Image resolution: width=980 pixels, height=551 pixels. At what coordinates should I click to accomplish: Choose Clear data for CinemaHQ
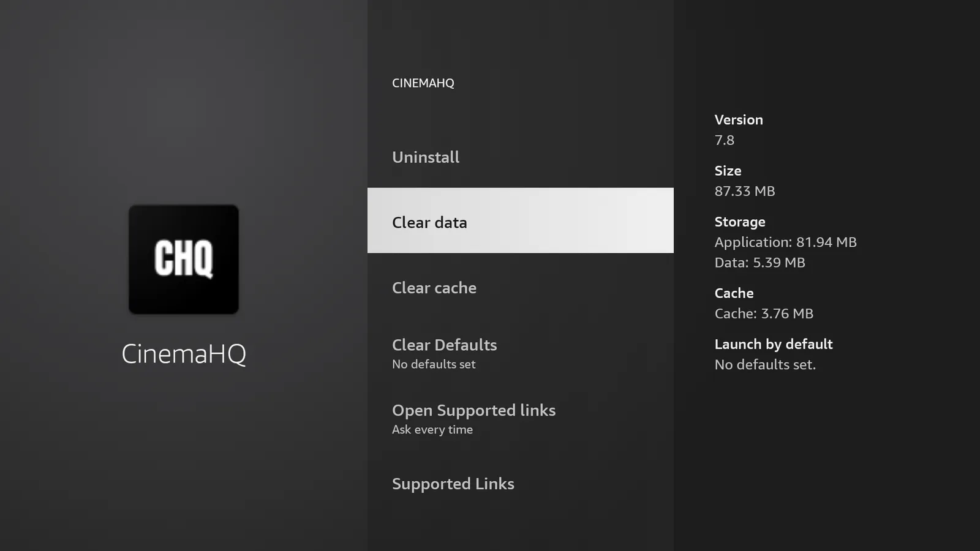[x=521, y=220]
